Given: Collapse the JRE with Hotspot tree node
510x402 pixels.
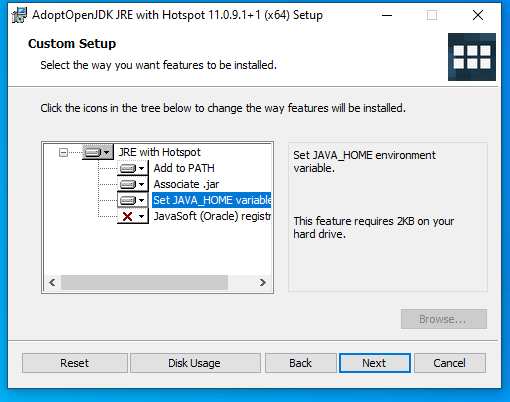Looking at the screenshot, I should [63, 153].
